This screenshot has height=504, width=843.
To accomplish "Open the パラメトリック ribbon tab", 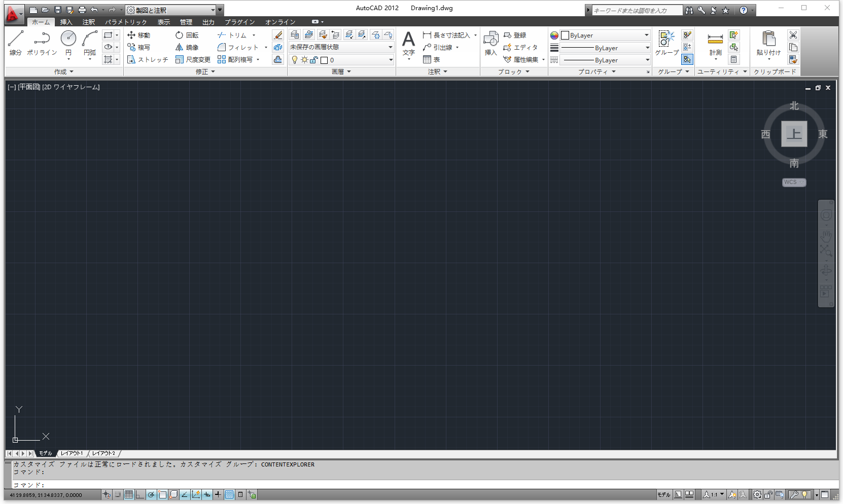I will coord(126,22).
